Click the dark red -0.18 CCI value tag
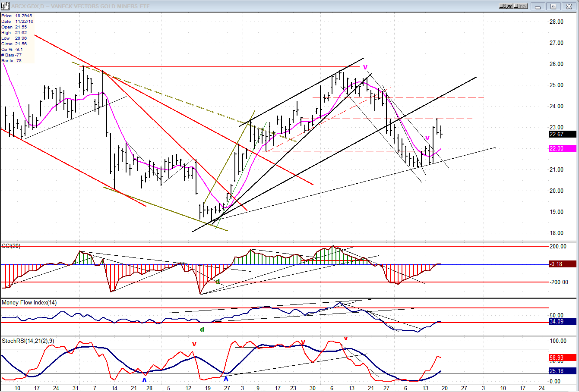 coord(562,264)
